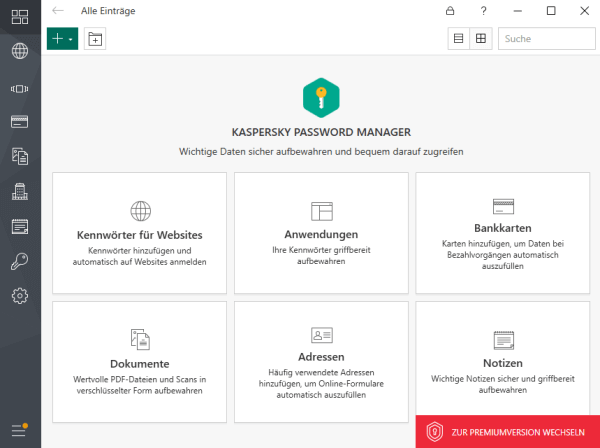
Task: Click the green add entry plus button
Action: point(57,39)
